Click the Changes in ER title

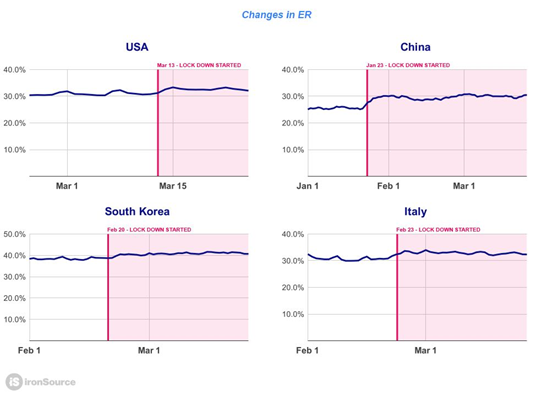(x=276, y=15)
